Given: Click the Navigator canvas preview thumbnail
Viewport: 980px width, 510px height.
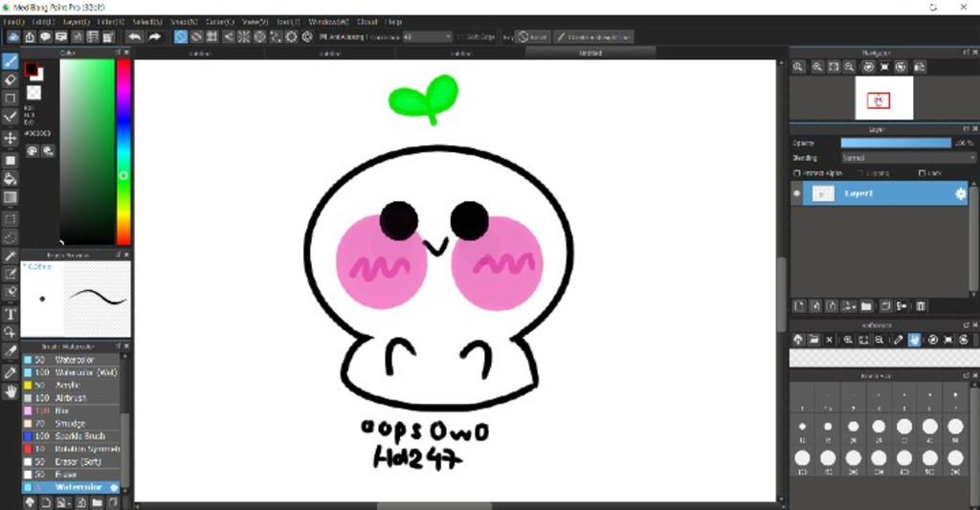Looking at the screenshot, I should coord(883,99).
